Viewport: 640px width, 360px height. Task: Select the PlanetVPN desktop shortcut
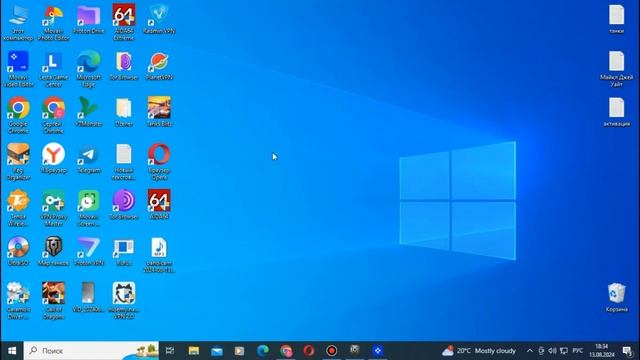159,66
